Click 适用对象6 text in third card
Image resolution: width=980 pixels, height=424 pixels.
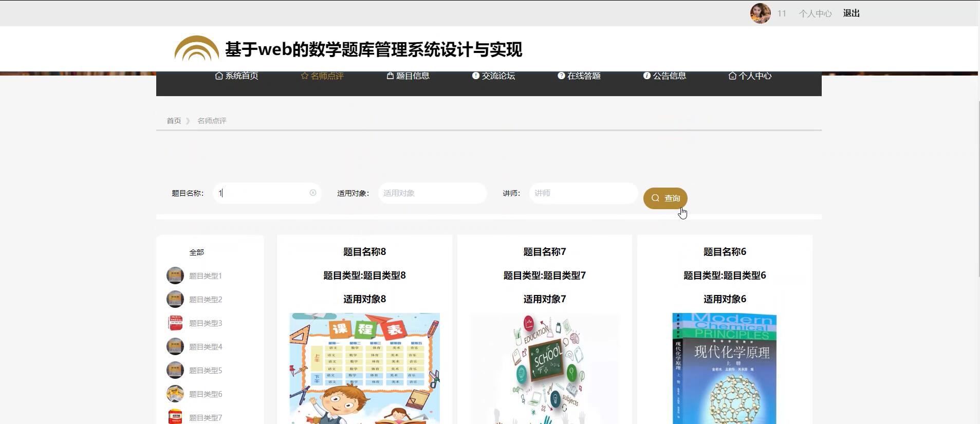[x=725, y=299]
